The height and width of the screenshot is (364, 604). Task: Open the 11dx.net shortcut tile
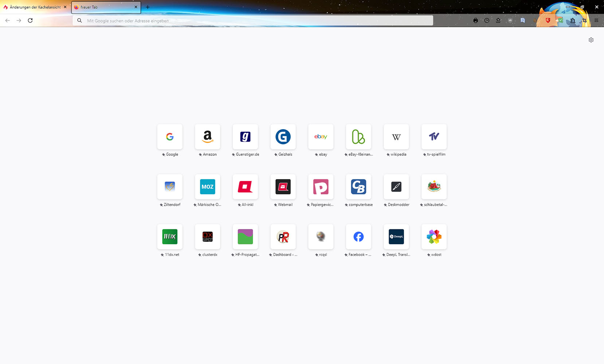tap(170, 237)
